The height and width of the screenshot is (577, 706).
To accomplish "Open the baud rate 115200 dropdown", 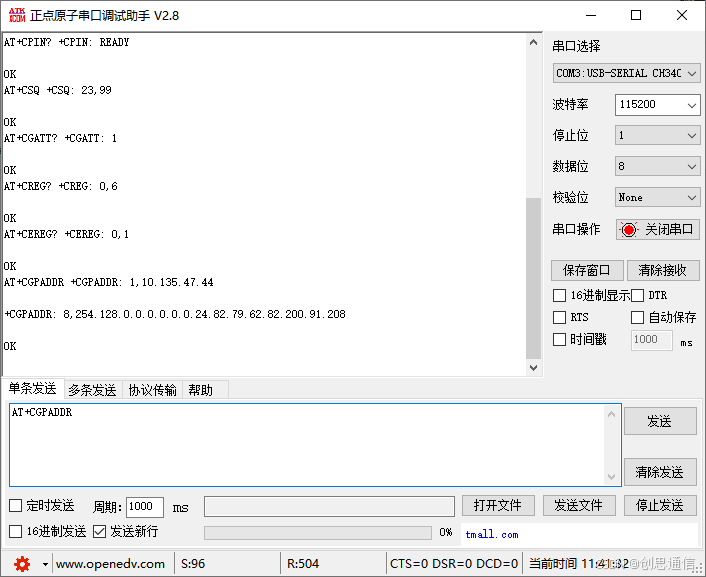I will (657, 105).
